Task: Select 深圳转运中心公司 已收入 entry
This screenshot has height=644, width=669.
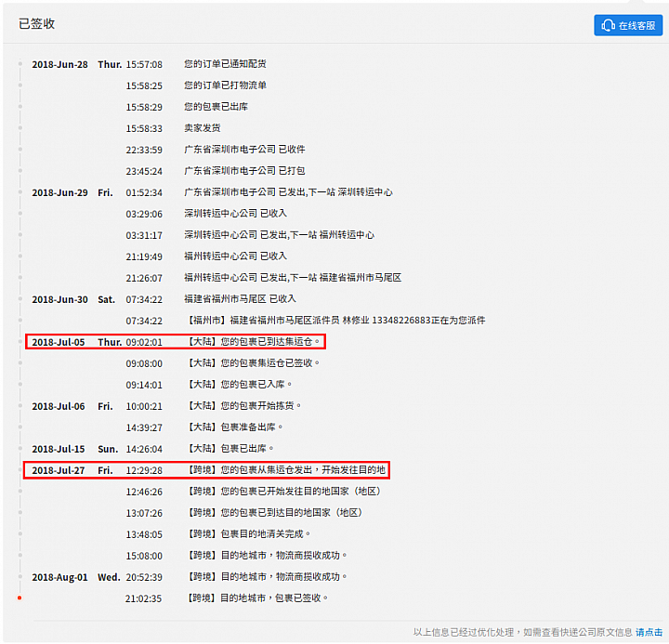Action: click(x=235, y=214)
